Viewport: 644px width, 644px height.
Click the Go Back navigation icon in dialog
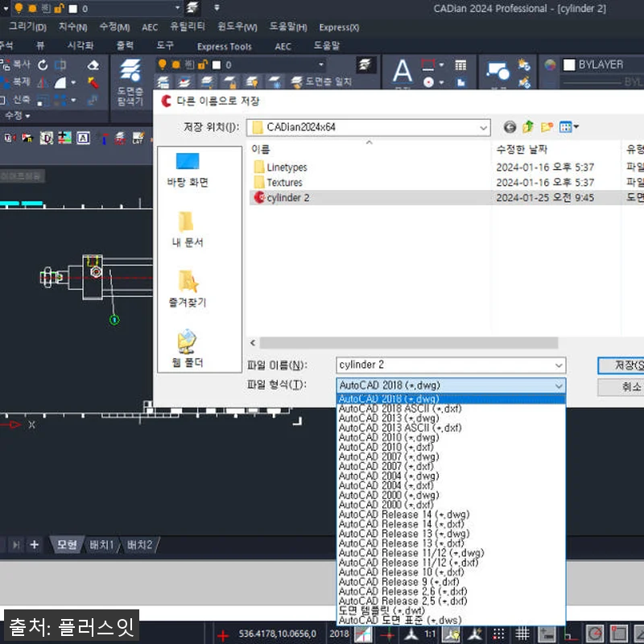click(x=510, y=126)
